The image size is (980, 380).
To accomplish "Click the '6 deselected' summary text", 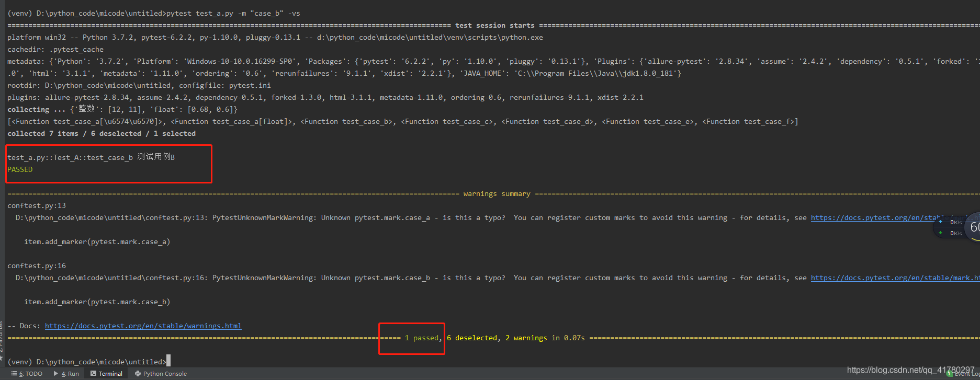I will pos(472,338).
